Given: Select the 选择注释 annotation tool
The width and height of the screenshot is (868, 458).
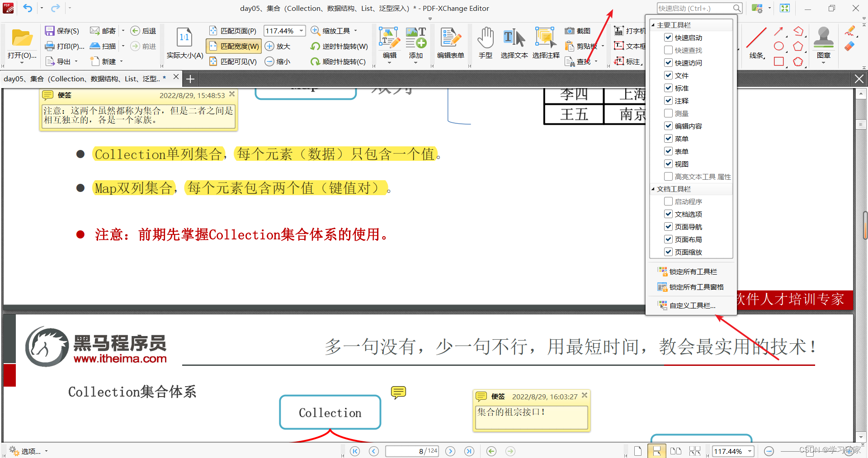Looking at the screenshot, I should coord(546,43).
